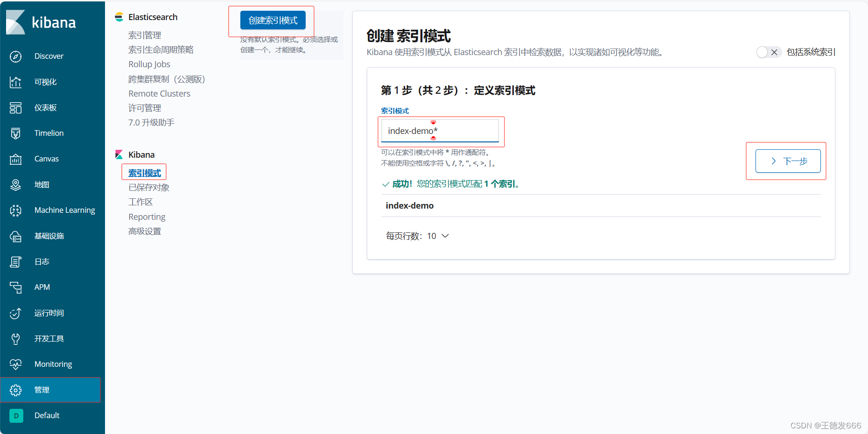Click the Default space avatar D

click(x=16, y=415)
